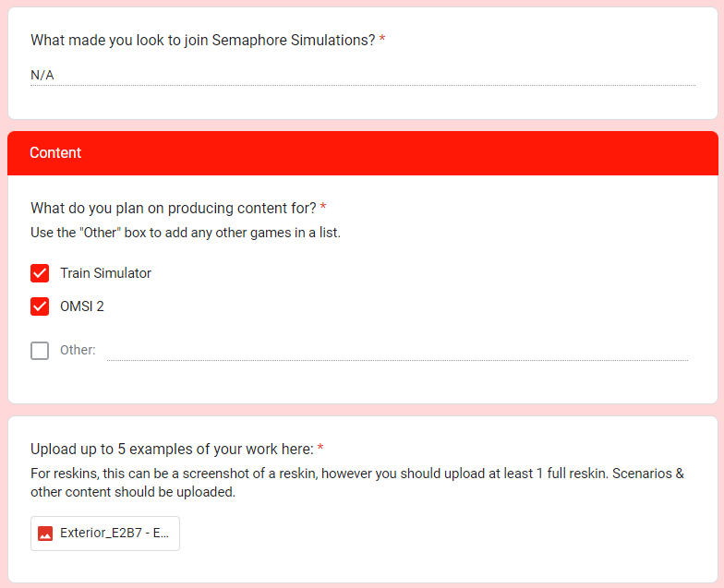Uncheck the OMSI 2 checkbox
This screenshot has width=724, height=588.
tap(40, 306)
